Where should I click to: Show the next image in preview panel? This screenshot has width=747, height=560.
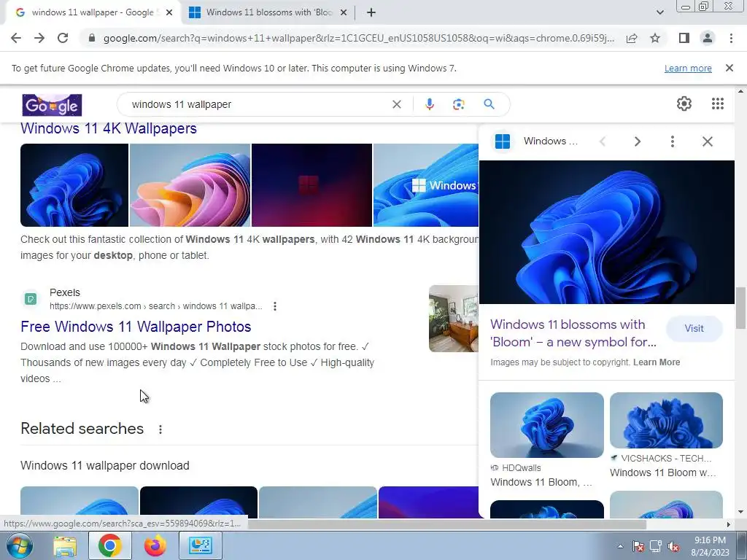638,141
